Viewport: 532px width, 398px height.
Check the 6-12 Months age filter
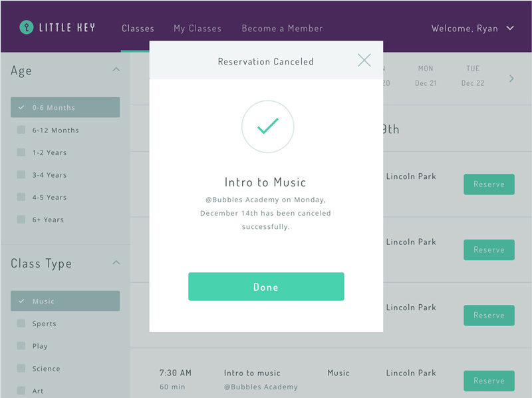pyautogui.click(x=21, y=130)
